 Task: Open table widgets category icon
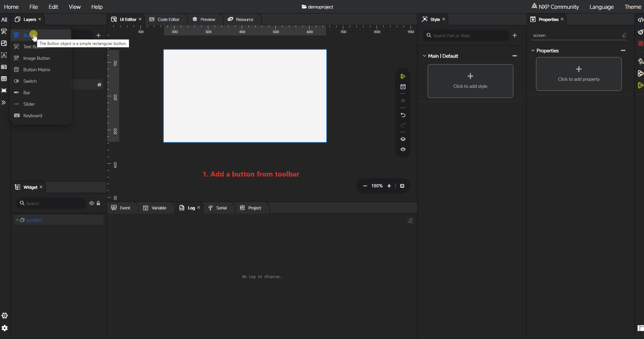pos(4,79)
